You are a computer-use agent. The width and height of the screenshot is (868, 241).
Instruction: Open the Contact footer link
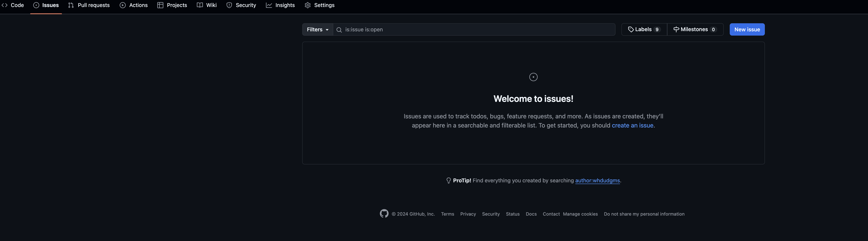(551, 214)
